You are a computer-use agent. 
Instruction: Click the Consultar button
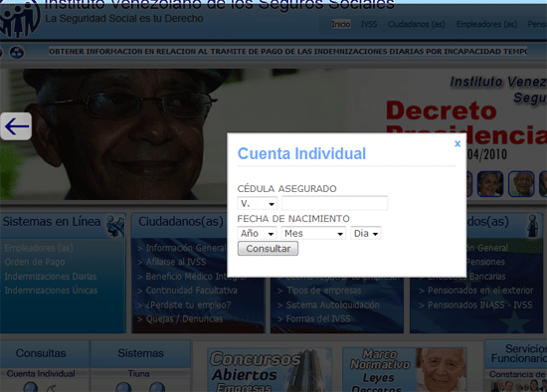pyautogui.click(x=268, y=249)
